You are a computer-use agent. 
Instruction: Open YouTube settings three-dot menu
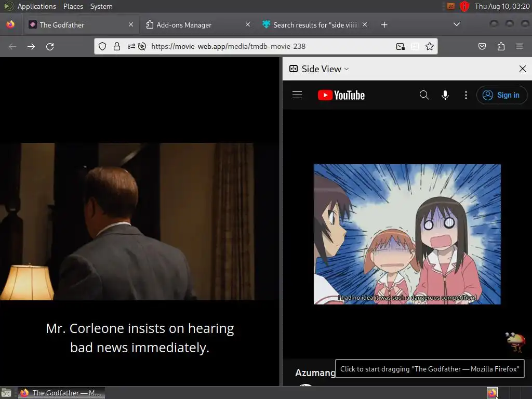pyautogui.click(x=466, y=95)
